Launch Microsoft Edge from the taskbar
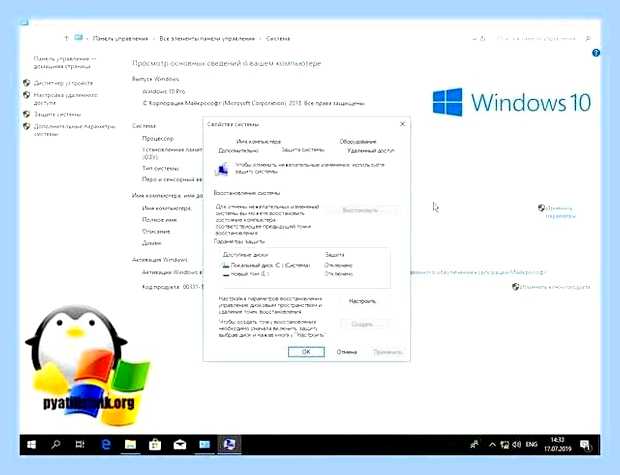The height and width of the screenshot is (475, 620). (106, 445)
